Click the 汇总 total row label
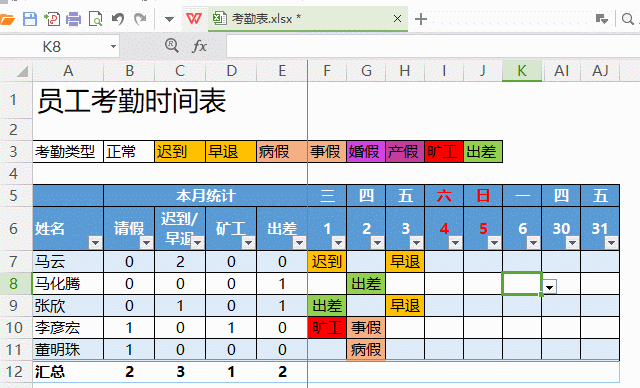 coord(68,372)
